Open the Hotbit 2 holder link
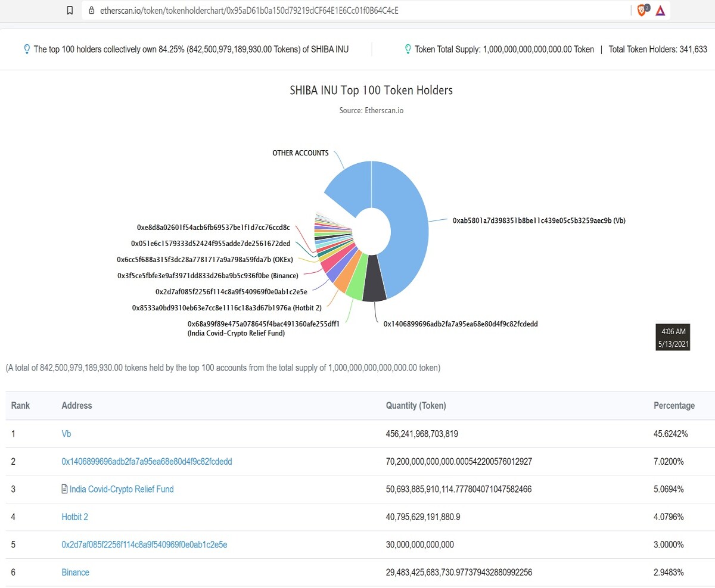The height and width of the screenshot is (588, 715). click(x=74, y=517)
